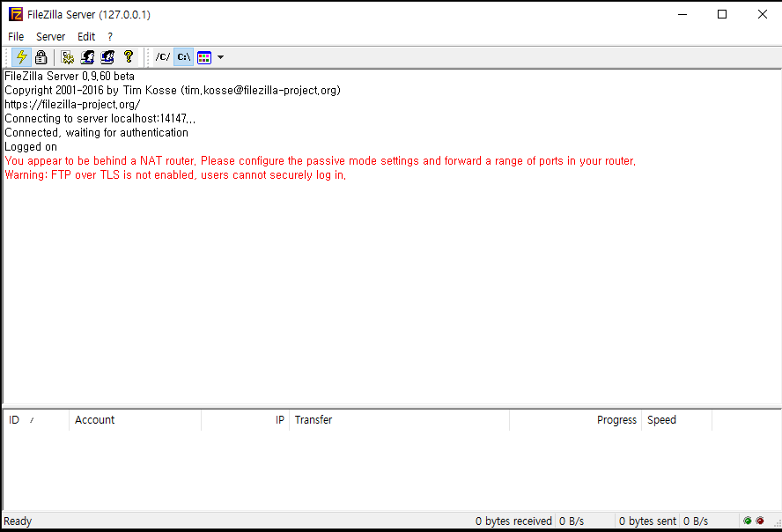The width and height of the screenshot is (782, 532).
Task: Sort connections by Speed column
Action: coord(677,420)
